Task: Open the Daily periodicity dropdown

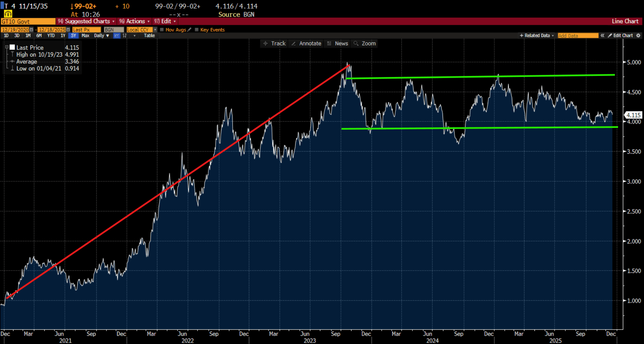Action: point(102,36)
